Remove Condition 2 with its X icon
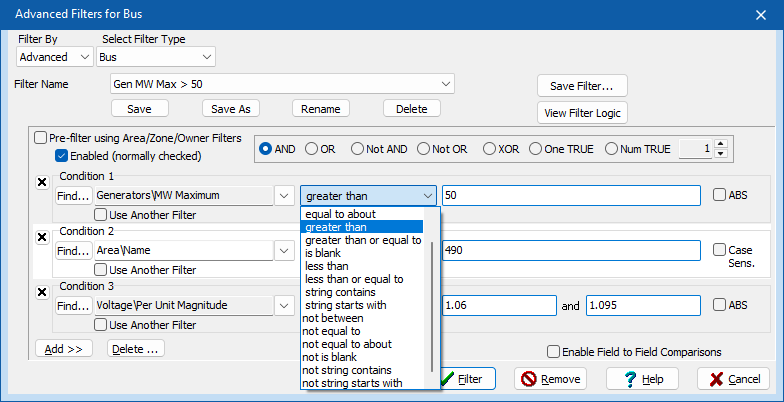The height and width of the screenshot is (402, 784). 42,237
